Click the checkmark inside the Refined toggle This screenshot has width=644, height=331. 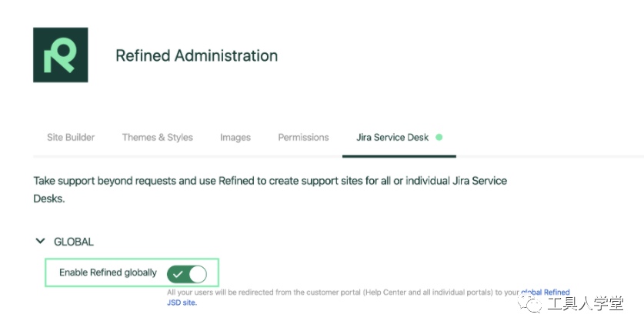(x=178, y=274)
